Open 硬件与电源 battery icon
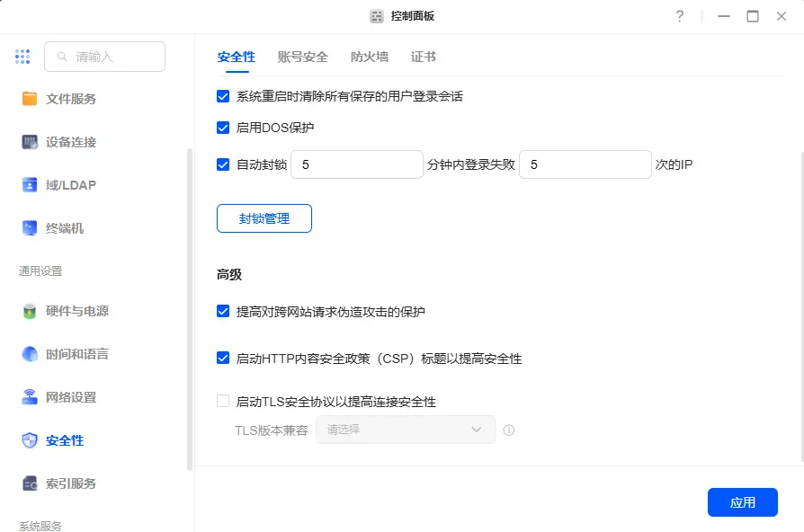The height and width of the screenshot is (532, 804). (x=29, y=311)
